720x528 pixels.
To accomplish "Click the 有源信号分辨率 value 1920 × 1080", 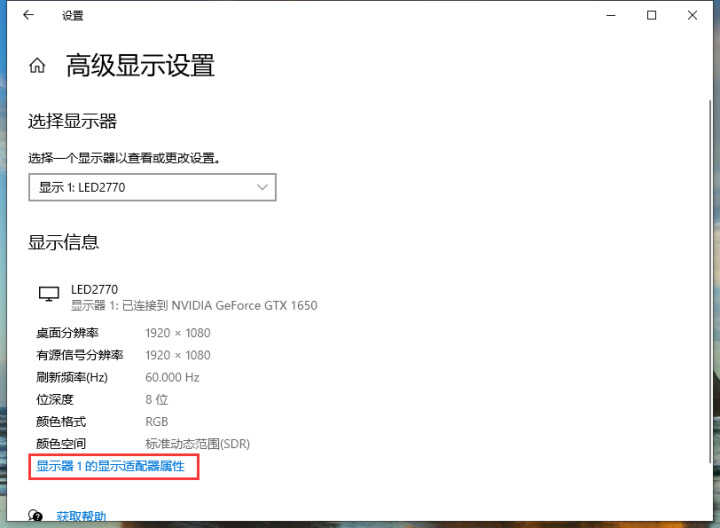I will click(178, 355).
